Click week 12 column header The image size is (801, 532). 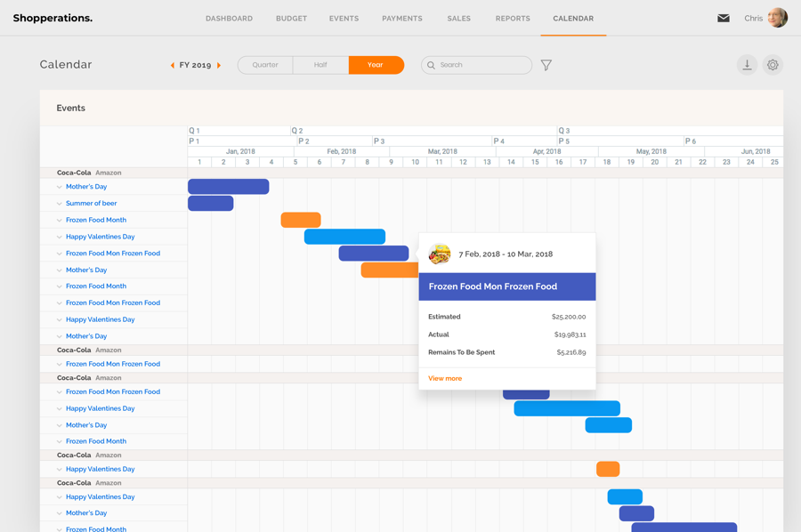click(463, 162)
